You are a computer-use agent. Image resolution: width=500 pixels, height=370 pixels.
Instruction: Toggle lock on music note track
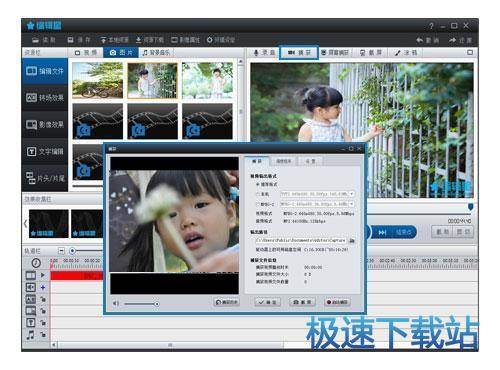point(43,335)
